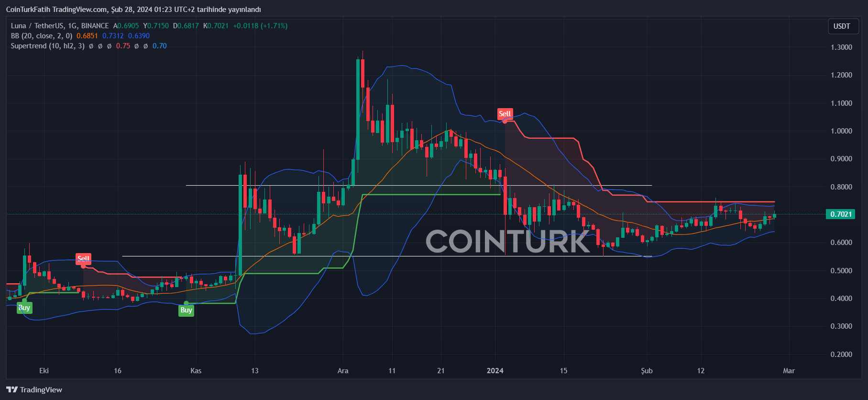868x400 pixels.
Task: Click the Eki date label on time axis
Action: click(44, 371)
